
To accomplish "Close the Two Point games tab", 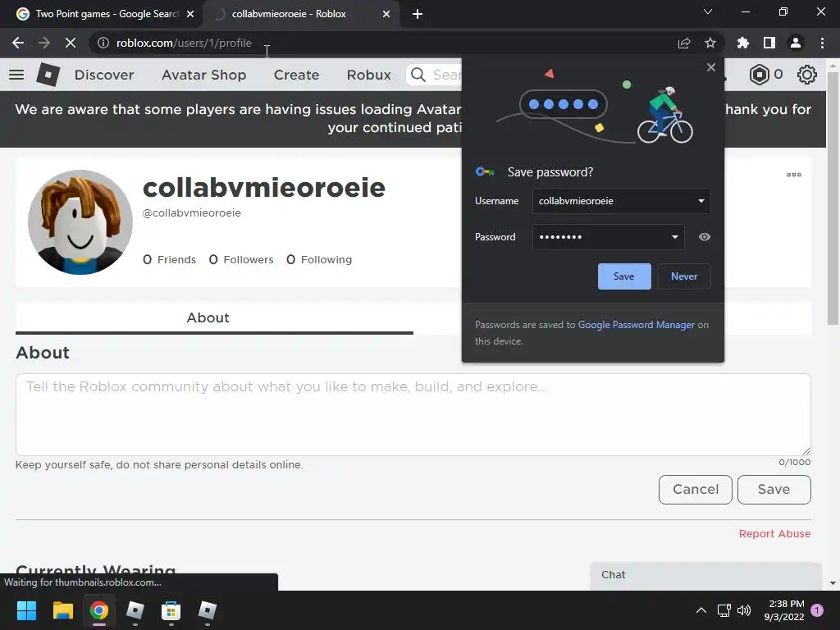I will 190,14.
